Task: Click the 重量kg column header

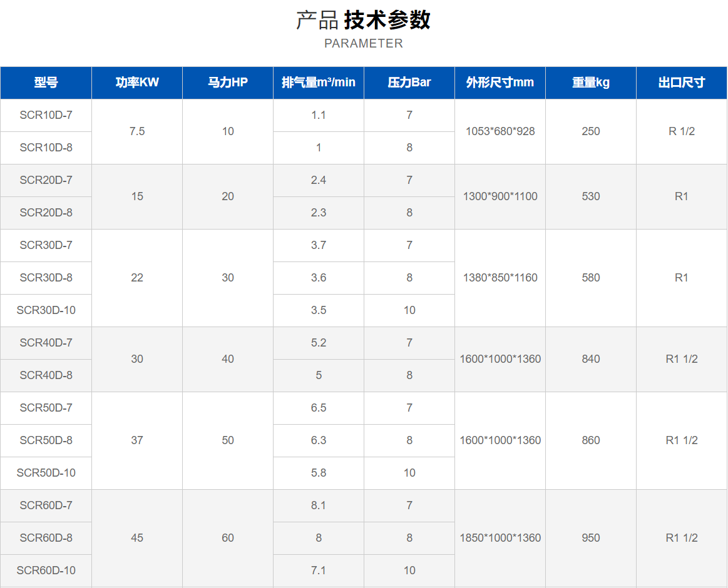Action: (x=591, y=83)
